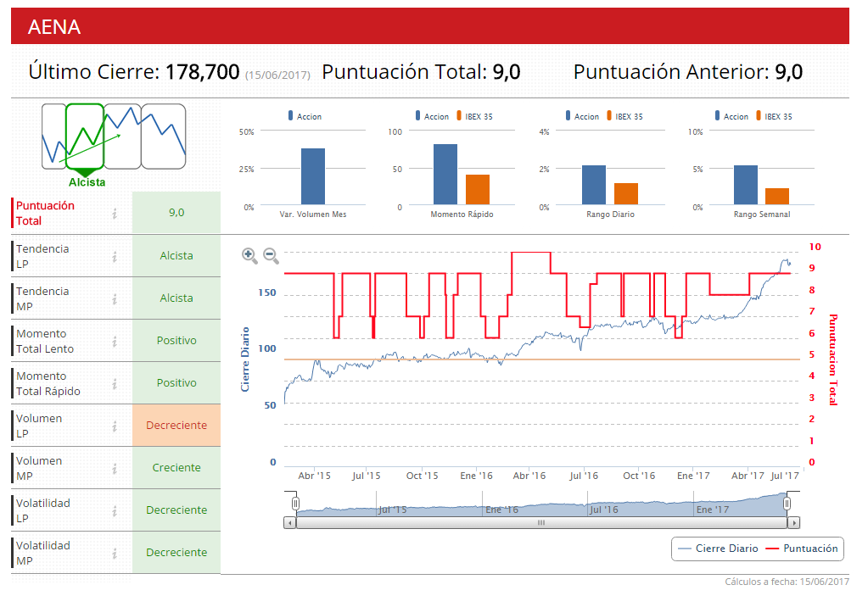Select the highlighted Alcista trend phase box
The image size is (868, 596).
85,136
